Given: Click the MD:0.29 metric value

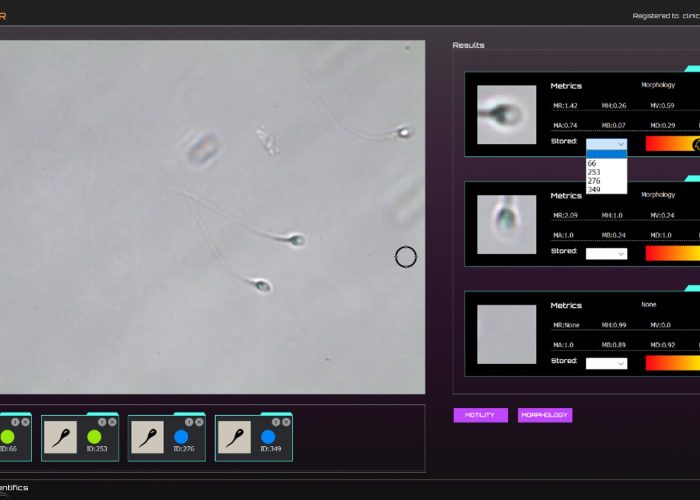Looking at the screenshot, I should click(x=662, y=125).
